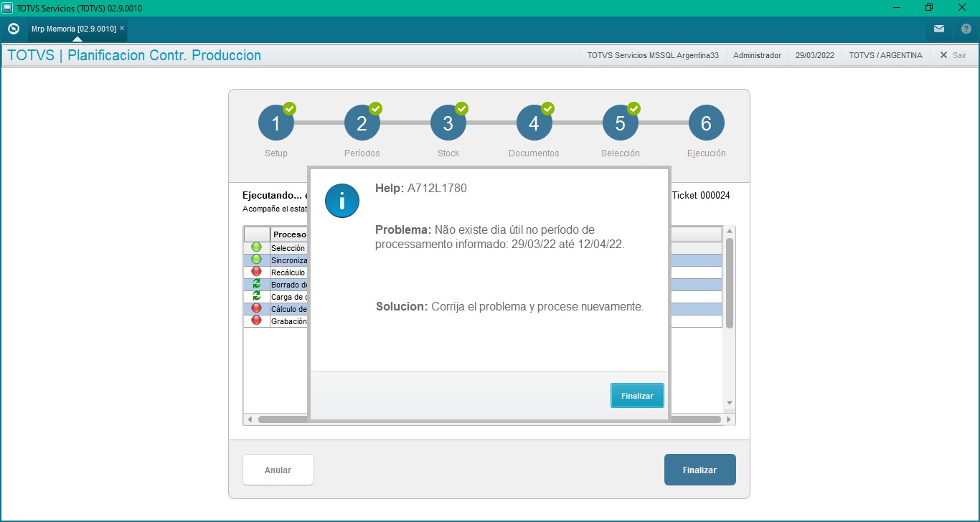Click the 29/03/2022 date in header
The image size is (980, 522).
pos(815,55)
